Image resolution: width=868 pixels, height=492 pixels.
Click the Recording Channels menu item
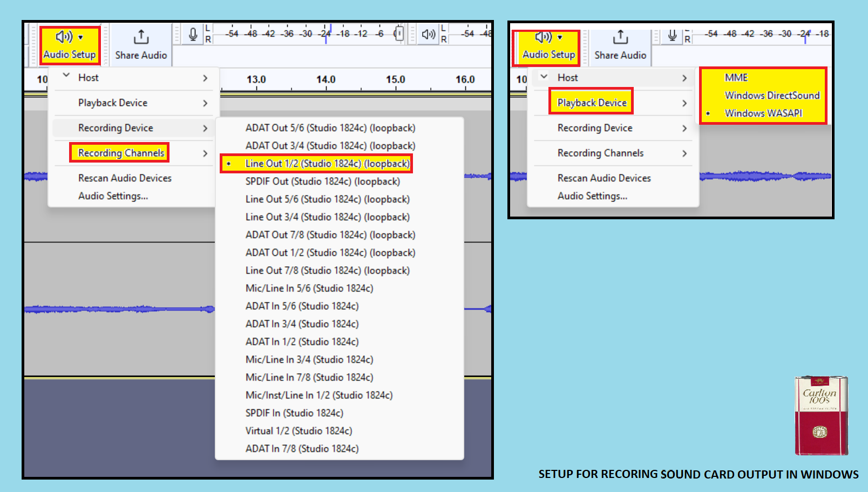click(x=120, y=153)
